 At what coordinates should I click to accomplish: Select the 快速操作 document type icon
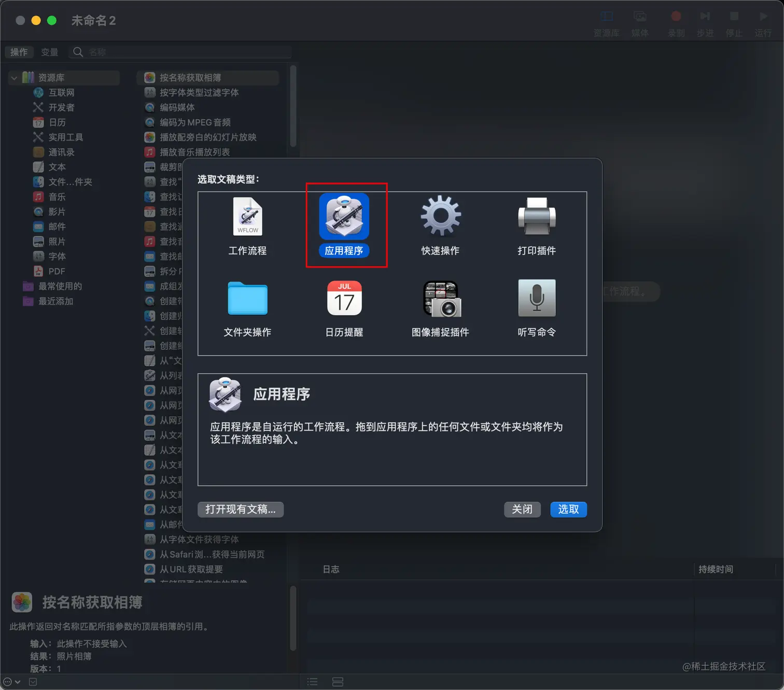click(440, 217)
